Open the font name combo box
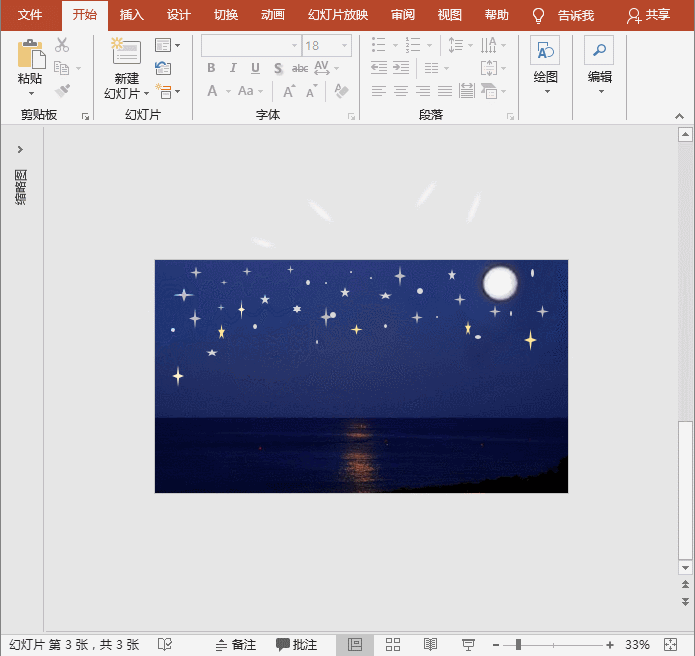Image resolution: width=695 pixels, height=656 pixels. tap(251, 45)
